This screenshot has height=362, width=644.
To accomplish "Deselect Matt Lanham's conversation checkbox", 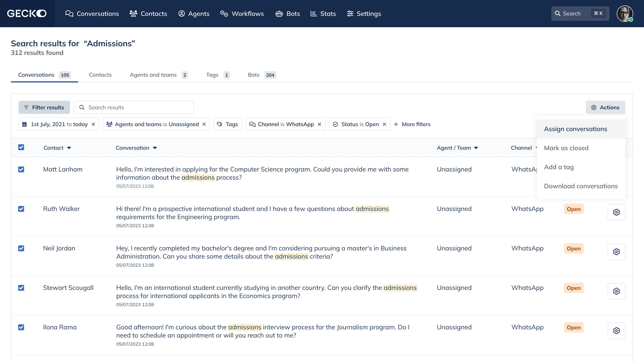I will point(21,169).
